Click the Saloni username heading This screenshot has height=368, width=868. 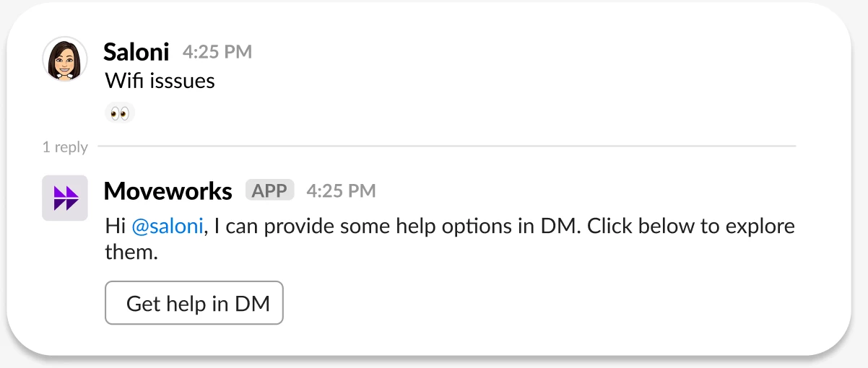click(136, 52)
